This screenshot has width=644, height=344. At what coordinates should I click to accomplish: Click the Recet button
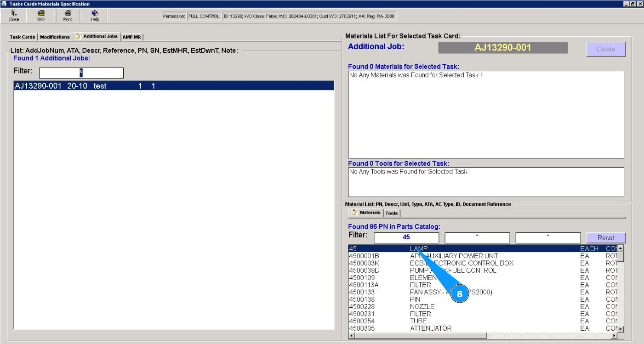click(x=606, y=238)
